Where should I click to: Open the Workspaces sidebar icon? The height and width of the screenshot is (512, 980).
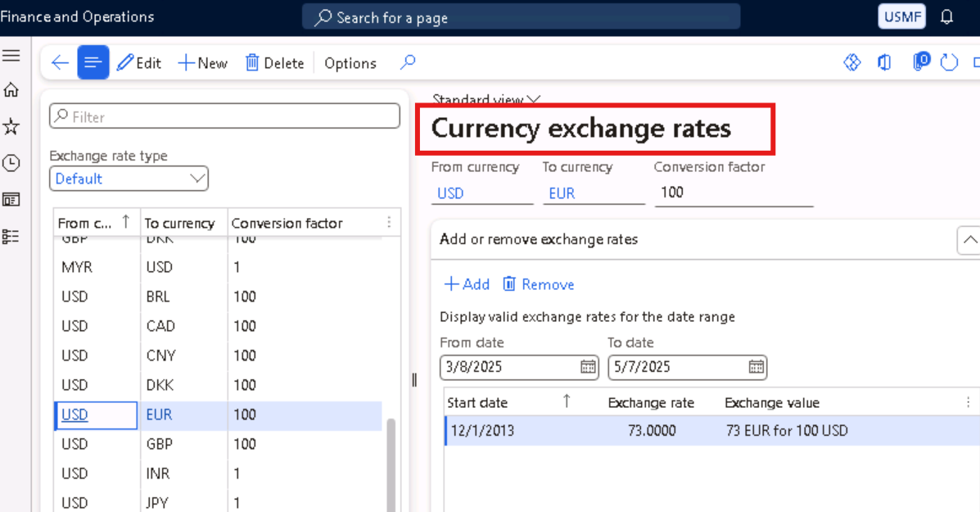11,198
